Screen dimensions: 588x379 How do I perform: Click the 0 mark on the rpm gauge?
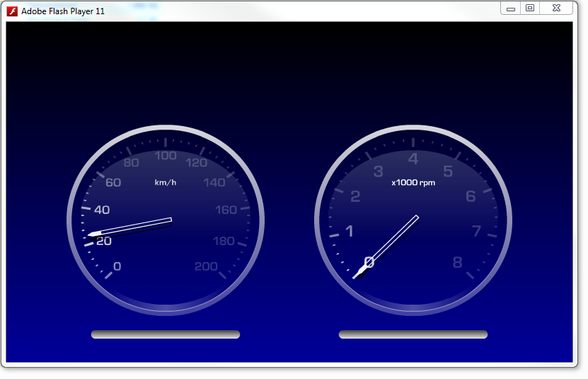[369, 263]
